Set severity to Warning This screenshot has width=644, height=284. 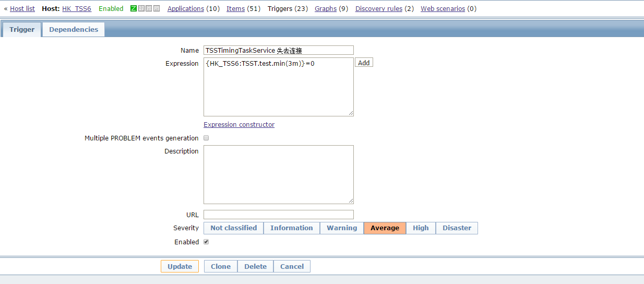[342, 228]
